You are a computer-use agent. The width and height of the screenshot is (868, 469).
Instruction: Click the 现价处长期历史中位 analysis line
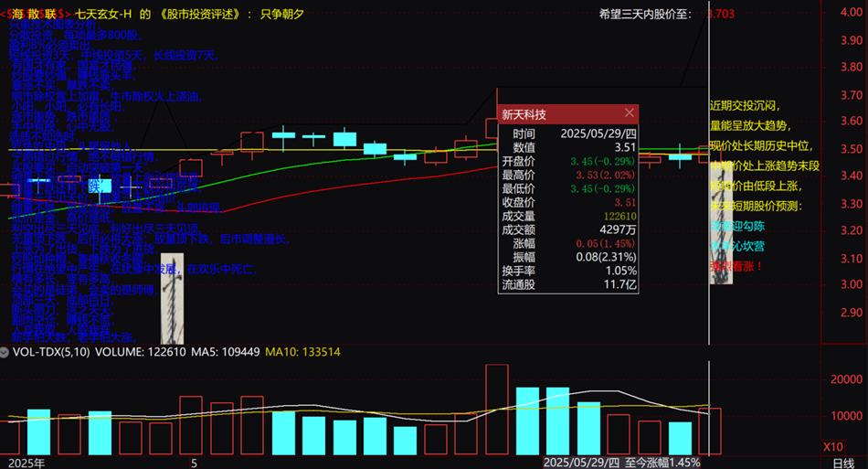click(762, 146)
